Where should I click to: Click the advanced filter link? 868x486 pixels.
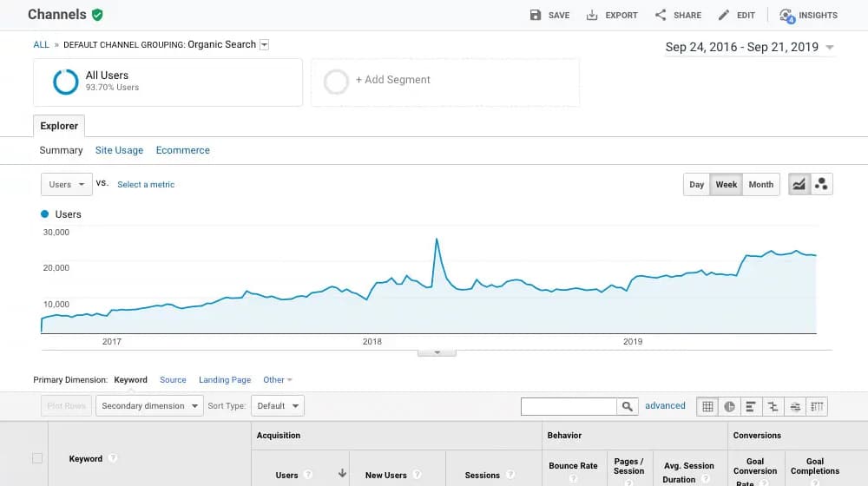(665, 405)
